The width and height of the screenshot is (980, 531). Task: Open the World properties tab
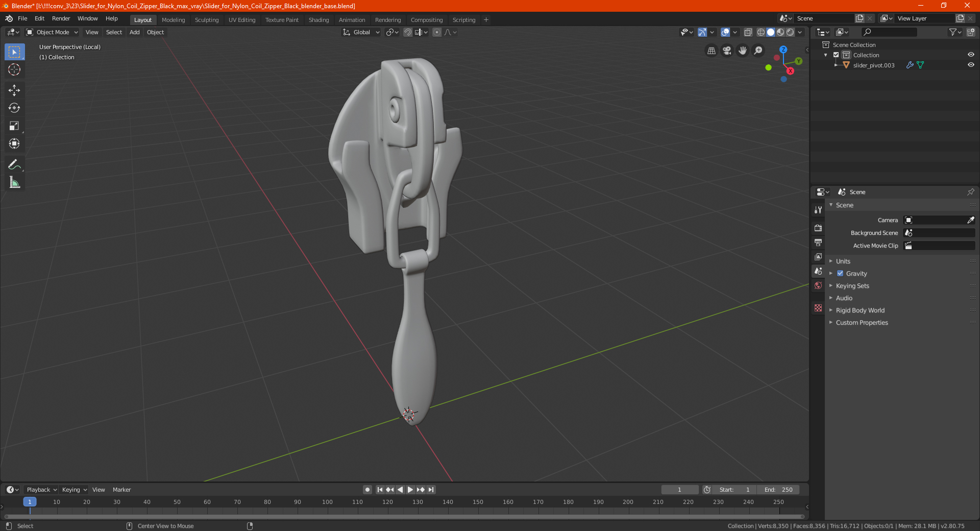pos(818,285)
